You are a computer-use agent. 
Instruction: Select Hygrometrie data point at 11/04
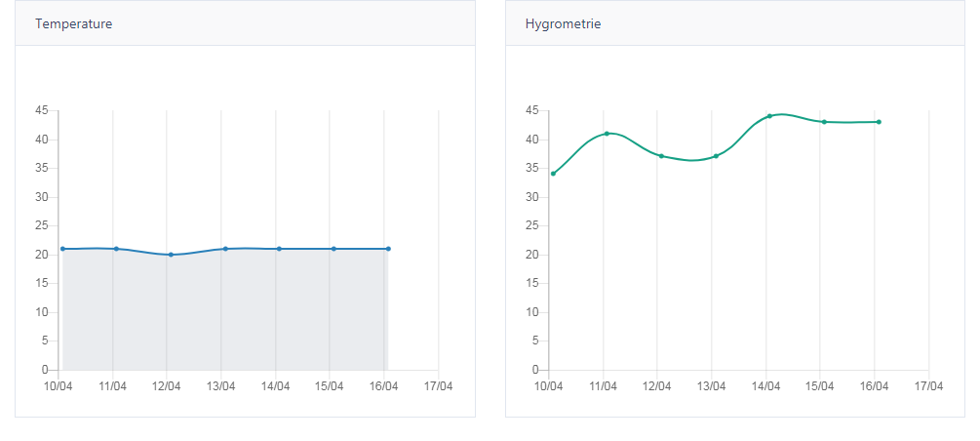click(x=607, y=134)
